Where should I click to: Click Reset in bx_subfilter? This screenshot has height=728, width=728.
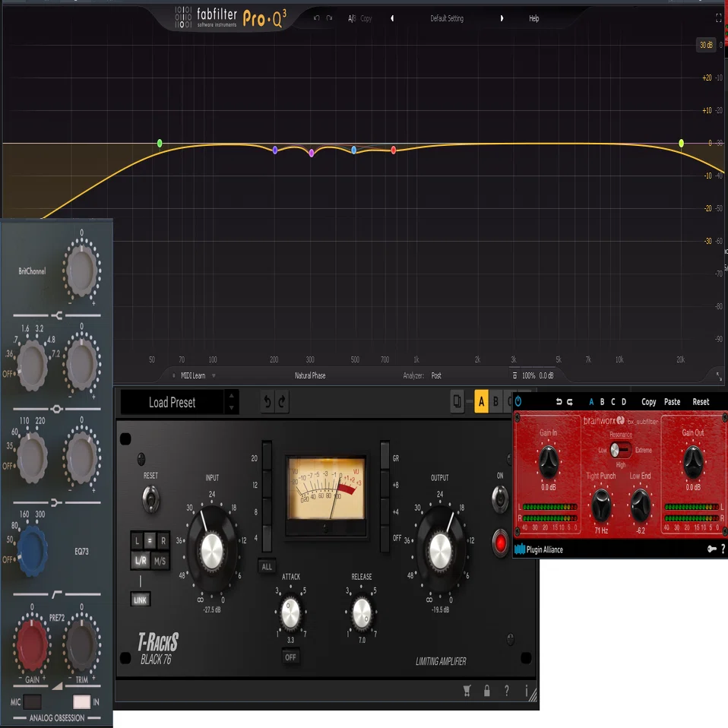pyautogui.click(x=701, y=401)
